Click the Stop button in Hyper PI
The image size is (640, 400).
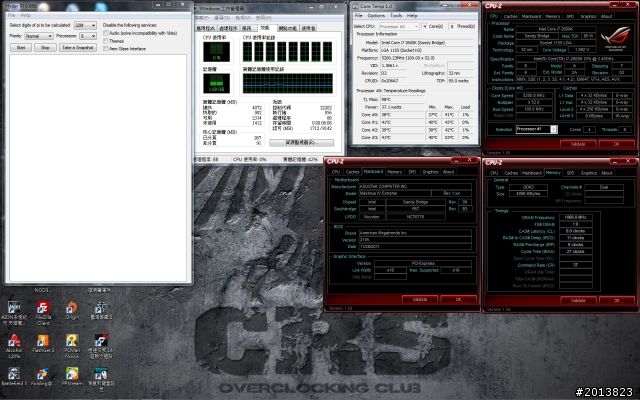pos(45,47)
